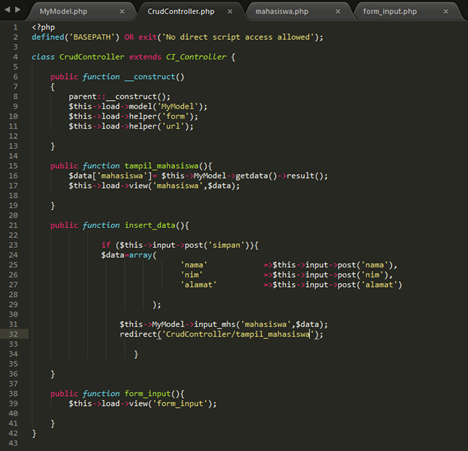This screenshot has height=451, width=468.
Task: Click the tampil_mahasiswa function name
Action: pyautogui.click(x=161, y=166)
